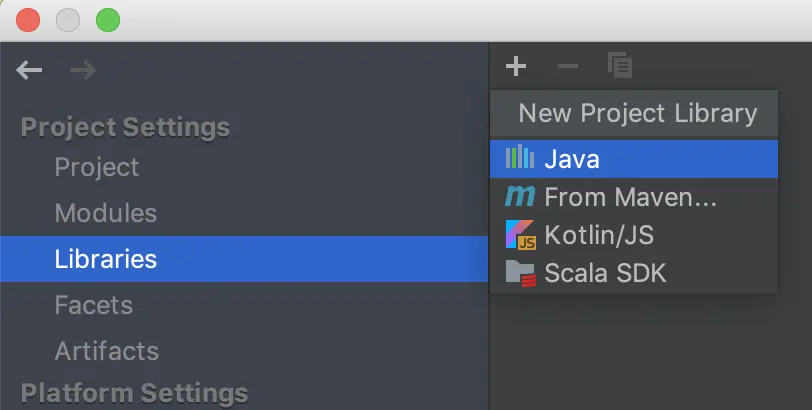
Task: Maximize the window with the green button
Action: click(x=106, y=19)
